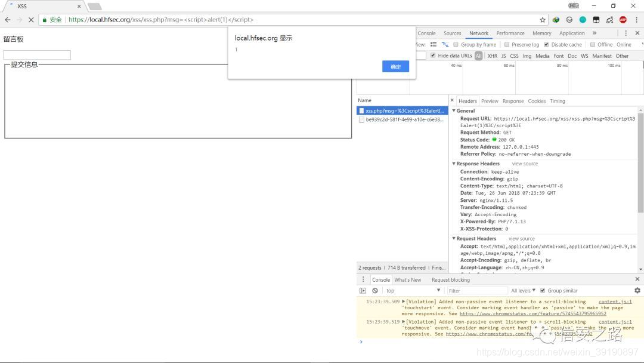Click the chart extension icon in toolbar

[609, 20]
